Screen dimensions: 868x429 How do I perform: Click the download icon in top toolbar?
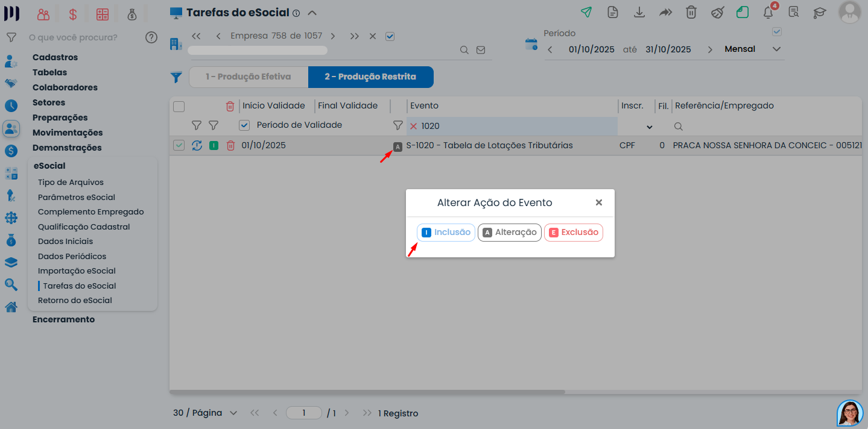point(639,12)
